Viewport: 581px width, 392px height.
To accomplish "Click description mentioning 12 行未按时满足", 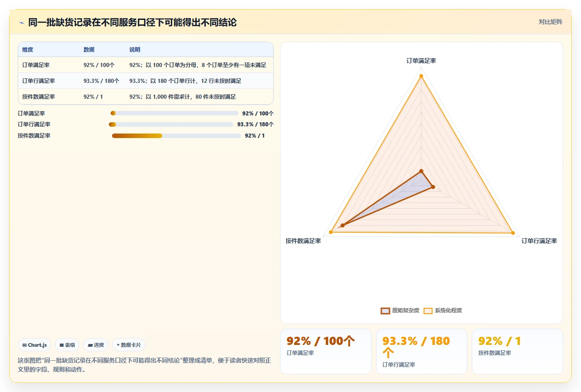I will 185,81.
